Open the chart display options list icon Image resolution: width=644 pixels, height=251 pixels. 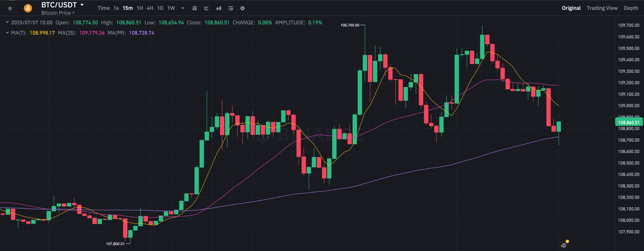[231, 8]
